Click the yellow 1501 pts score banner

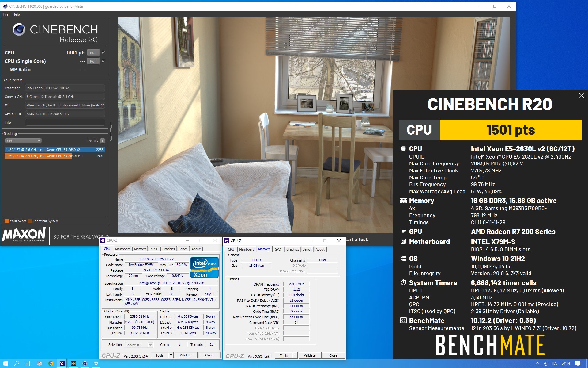(511, 130)
